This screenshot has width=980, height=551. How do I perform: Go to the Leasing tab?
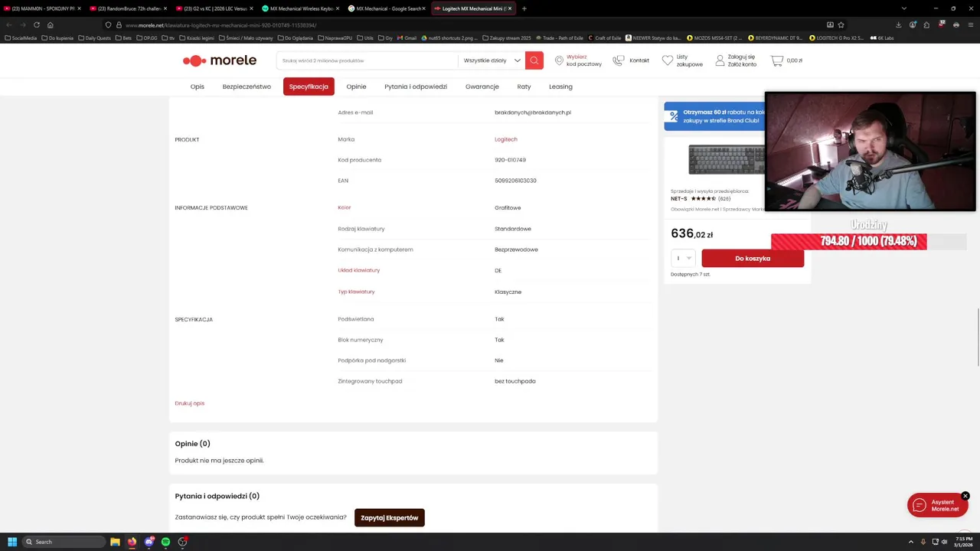560,86
